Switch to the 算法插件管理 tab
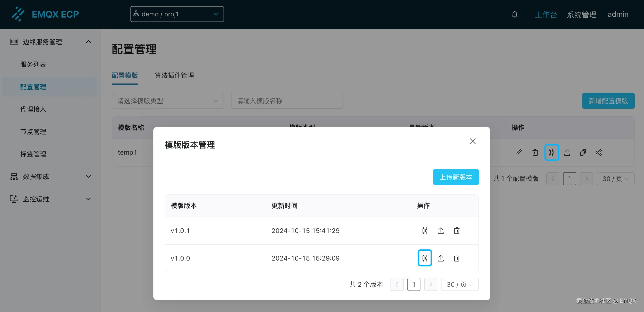Viewport: 644px width, 312px height. 174,76
